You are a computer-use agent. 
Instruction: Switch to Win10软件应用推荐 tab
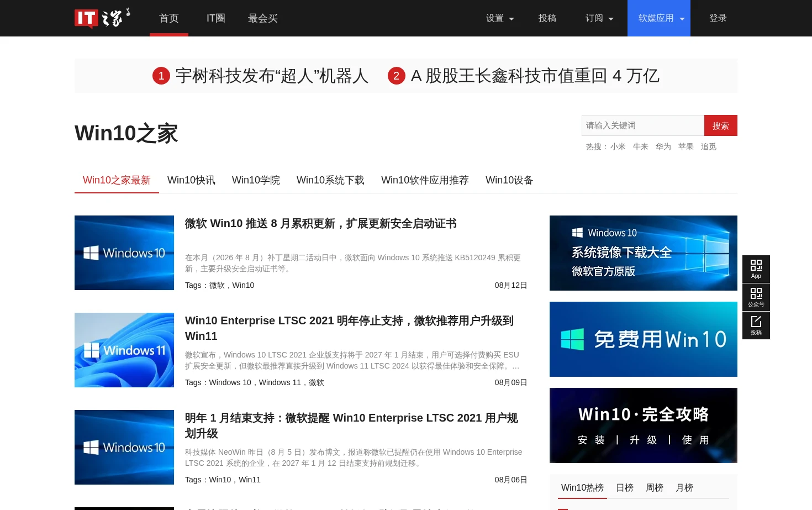(x=425, y=180)
